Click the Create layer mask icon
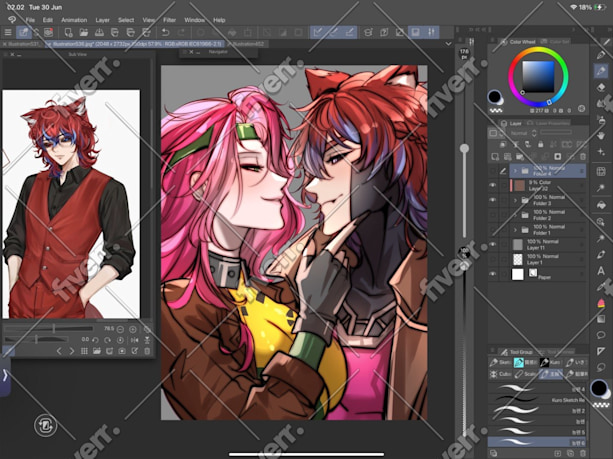The image size is (613, 459). pos(557,157)
